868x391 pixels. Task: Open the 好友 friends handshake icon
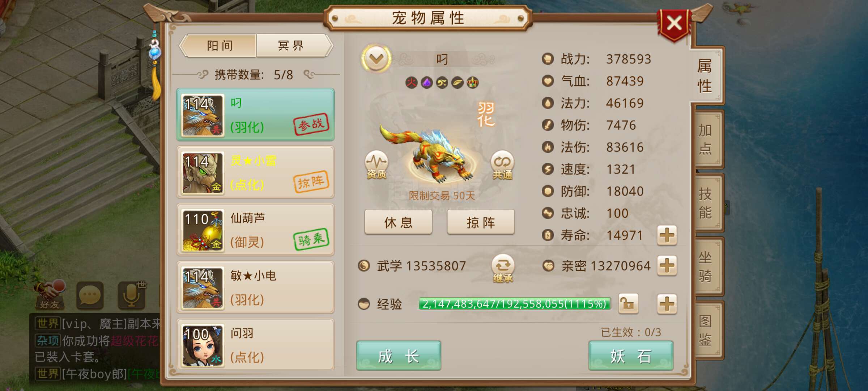click(x=50, y=295)
